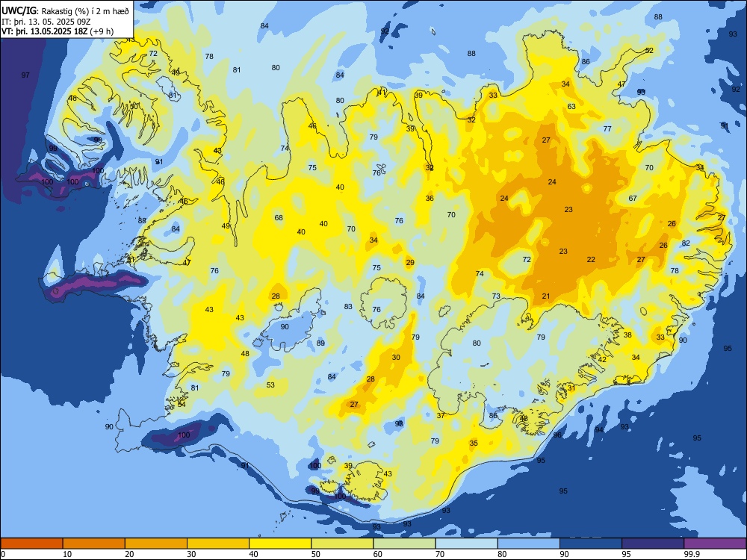The image size is (747, 560).
Task: Click the 'IT: þri. 13. 05. 2025 09Z' line
Action: pos(46,22)
